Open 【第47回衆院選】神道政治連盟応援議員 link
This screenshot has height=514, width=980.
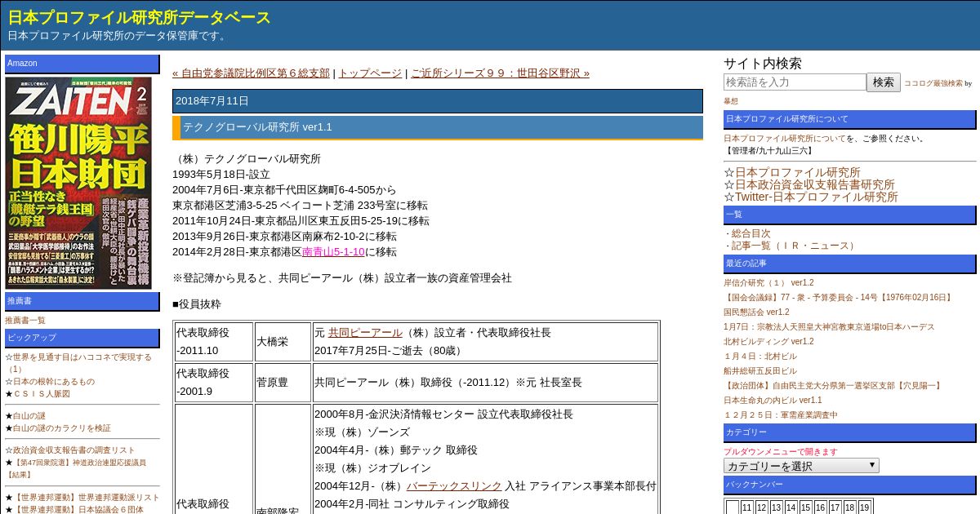tap(76, 467)
